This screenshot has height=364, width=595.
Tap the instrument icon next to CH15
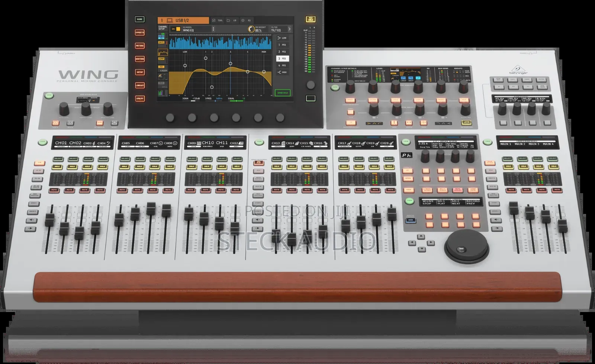pos(311,143)
